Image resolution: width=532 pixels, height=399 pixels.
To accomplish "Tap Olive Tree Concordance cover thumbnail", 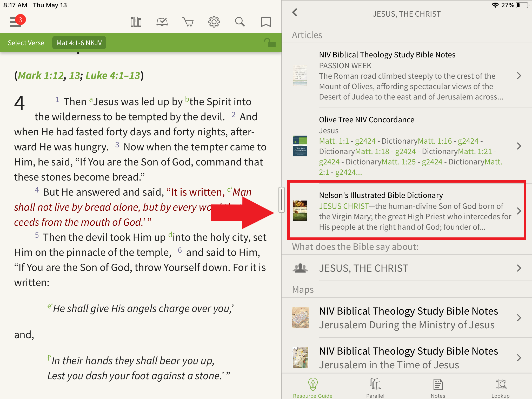I will (300, 146).
